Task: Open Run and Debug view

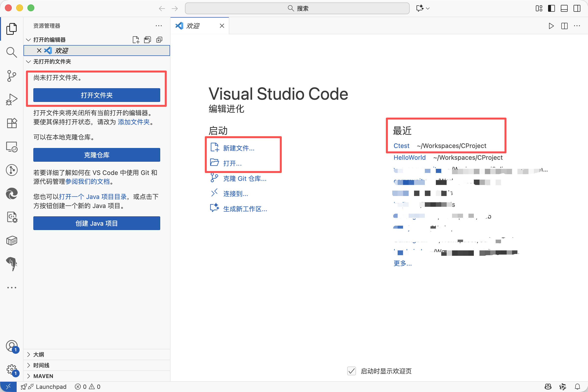Action: point(12,99)
